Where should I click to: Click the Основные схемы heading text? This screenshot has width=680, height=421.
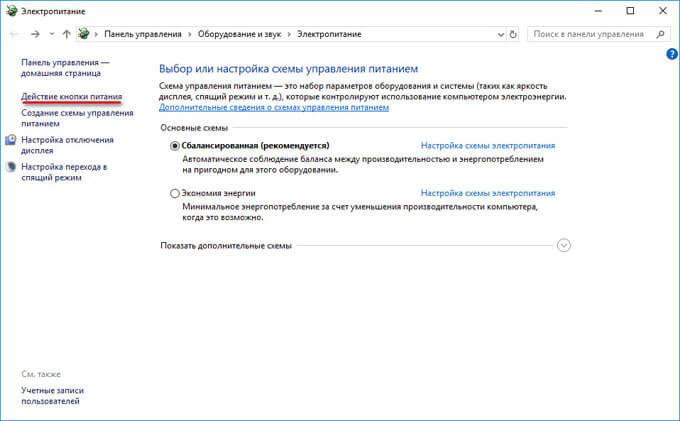tap(194, 127)
